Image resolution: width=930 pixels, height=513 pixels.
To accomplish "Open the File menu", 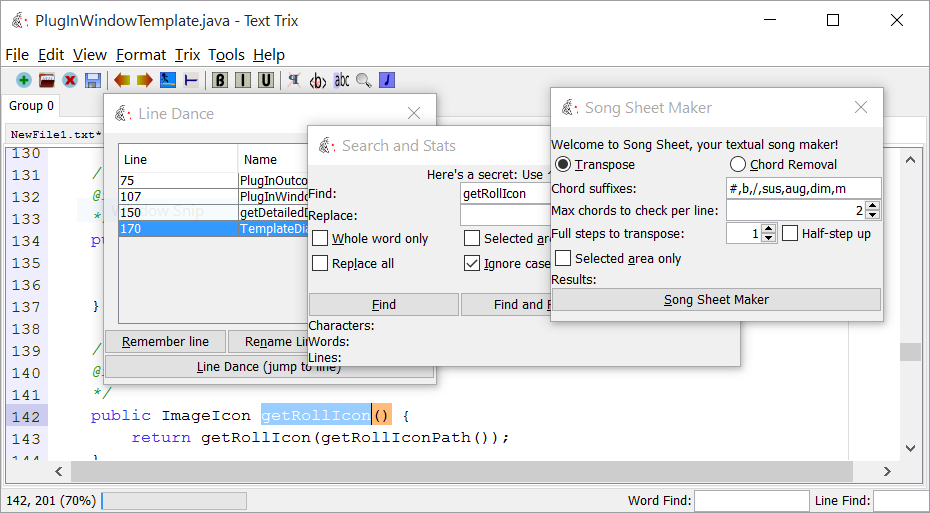I will [17, 55].
